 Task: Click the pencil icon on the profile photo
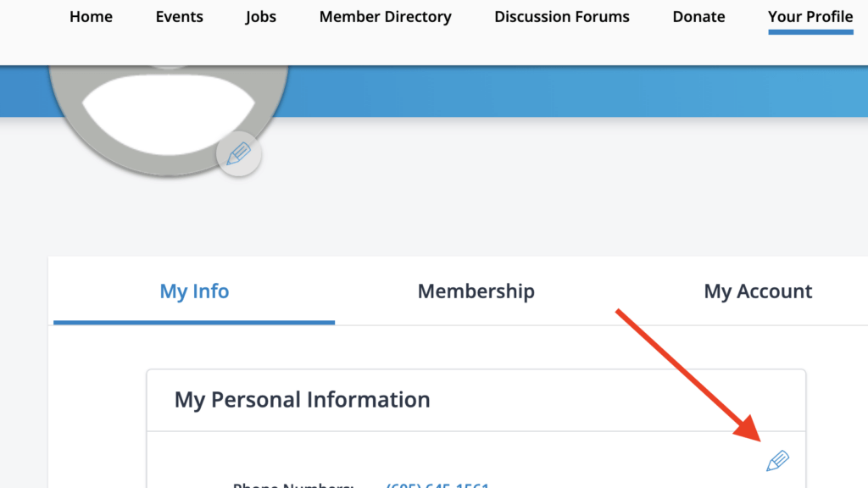click(x=238, y=153)
